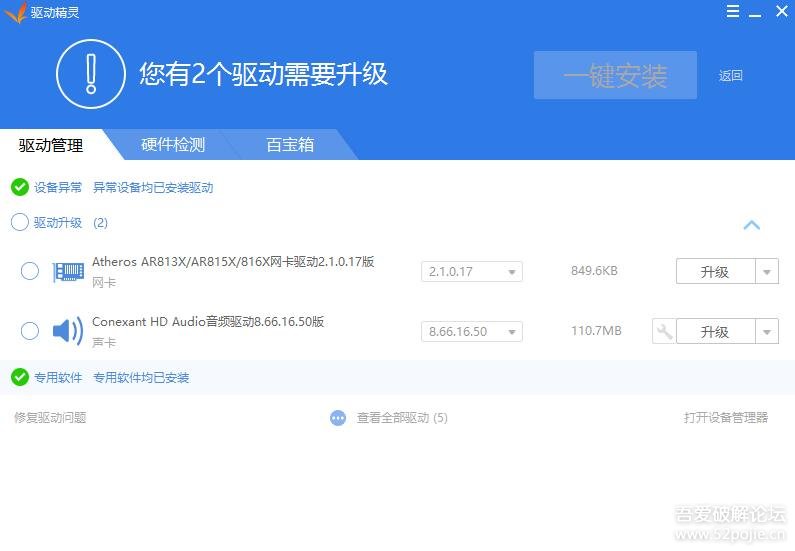The image size is (795, 551).
Task: Click the Atheros AR813X driver name
Action: pos(233,262)
